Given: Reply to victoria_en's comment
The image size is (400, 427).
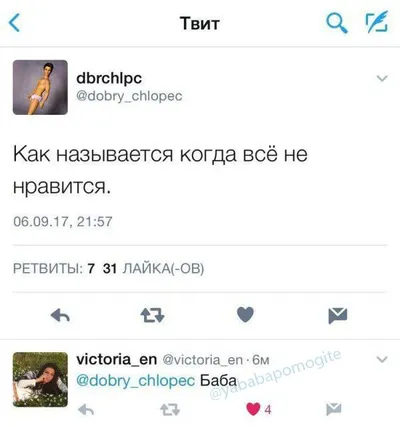Looking at the screenshot, I should 86,409.
